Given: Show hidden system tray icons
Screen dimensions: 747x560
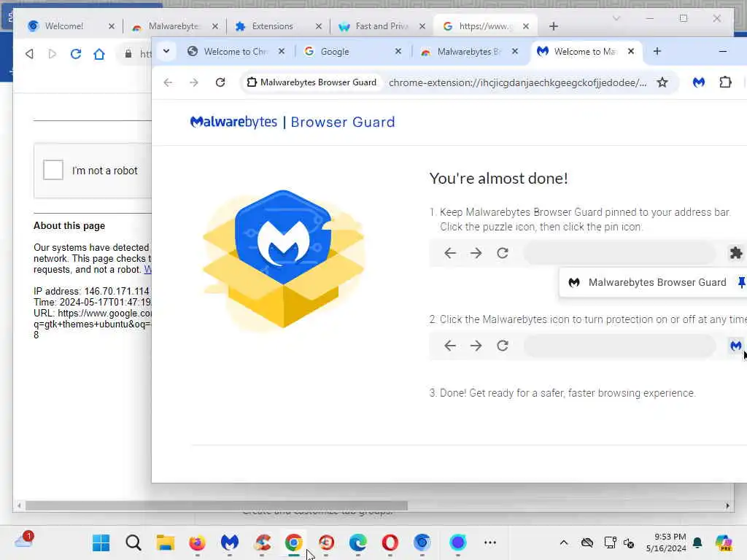Looking at the screenshot, I should 564,542.
